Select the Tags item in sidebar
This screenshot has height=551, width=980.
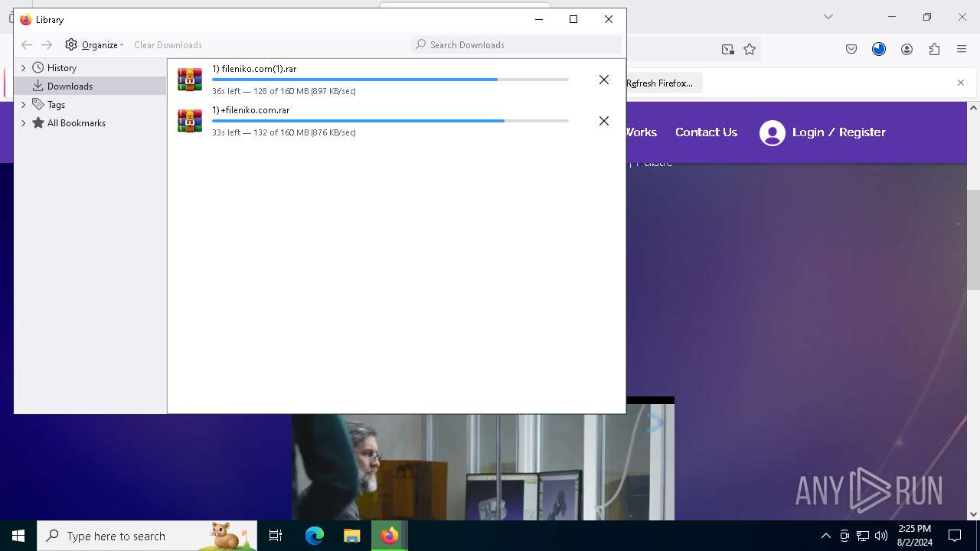tap(56, 104)
